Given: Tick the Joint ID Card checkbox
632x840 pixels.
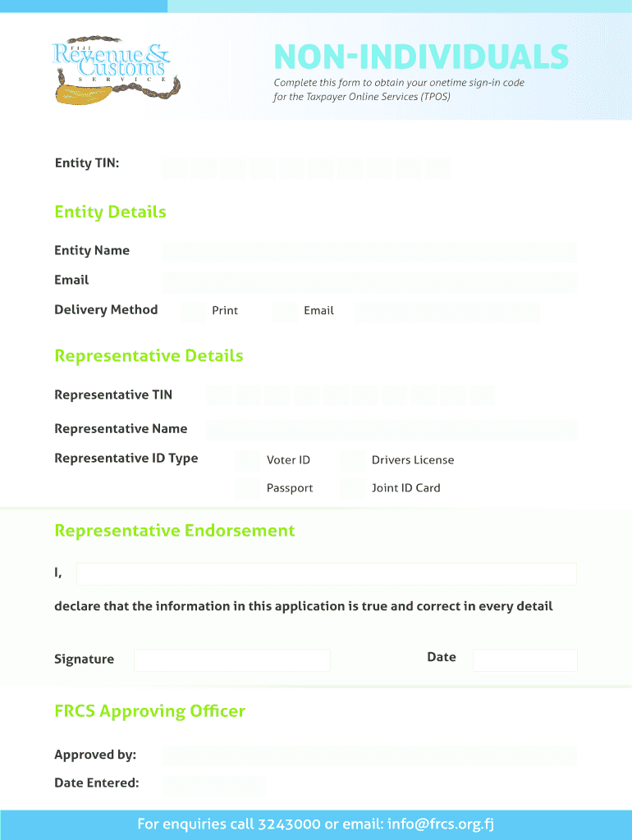Looking at the screenshot, I should click(x=352, y=488).
